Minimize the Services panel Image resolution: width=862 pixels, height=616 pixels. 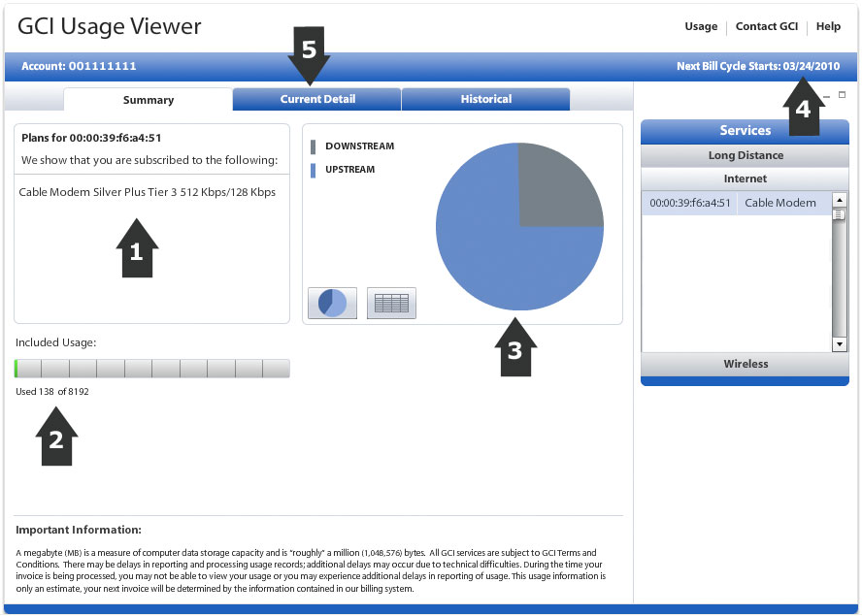826,96
